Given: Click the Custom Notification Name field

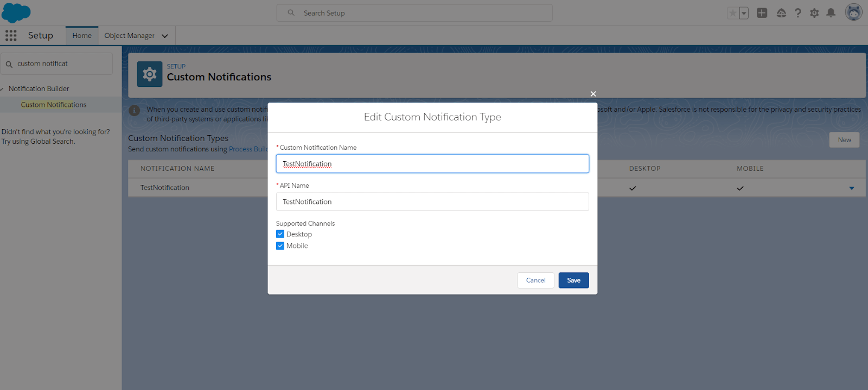Looking at the screenshot, I should pyautogui.click(x=432, y=164).
